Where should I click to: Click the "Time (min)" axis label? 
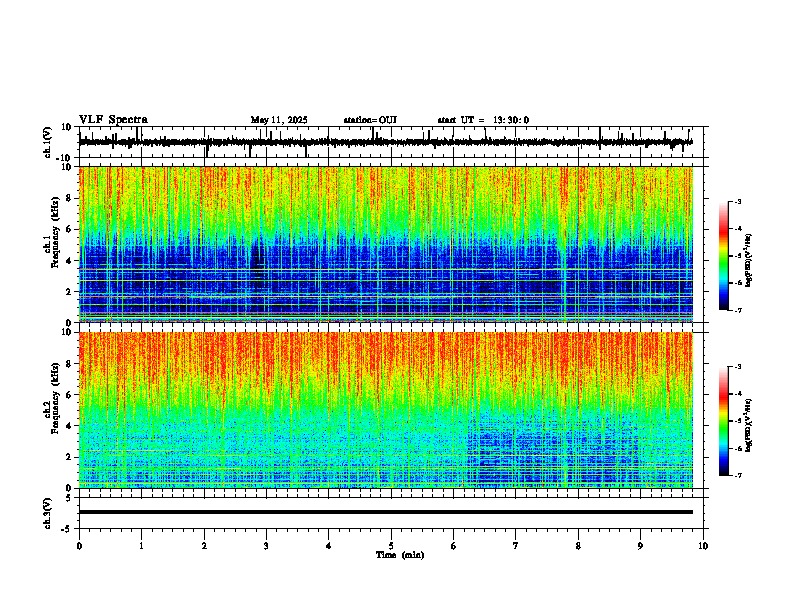coord(400,555)
